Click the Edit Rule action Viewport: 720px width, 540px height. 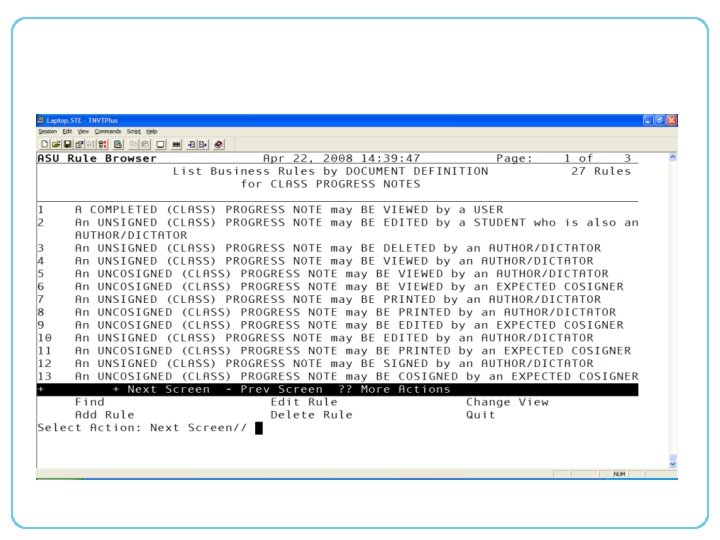tap(304, 402)
